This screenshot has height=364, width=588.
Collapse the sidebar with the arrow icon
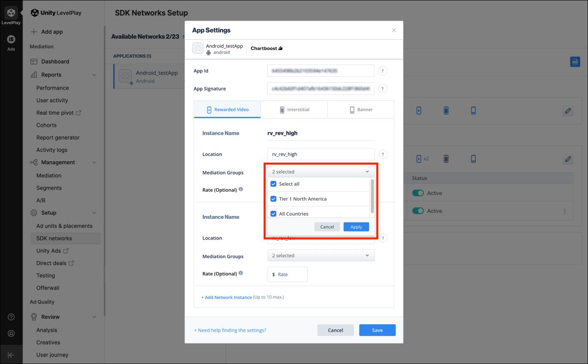tap(11, 355)
